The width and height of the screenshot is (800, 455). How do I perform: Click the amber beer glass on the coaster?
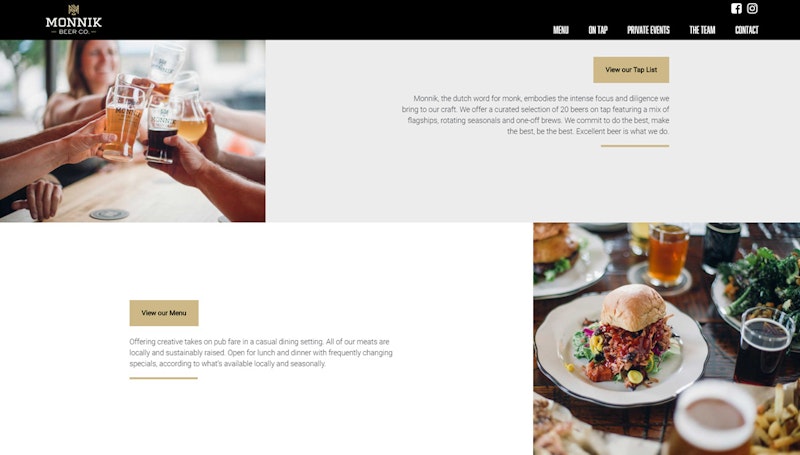(x=667, y=254)
